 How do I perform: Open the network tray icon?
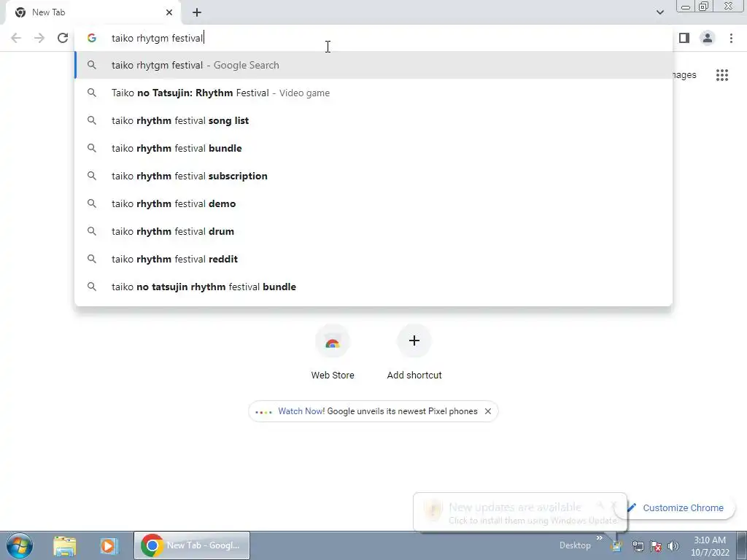pyautogui.click(x=638, y=545)
